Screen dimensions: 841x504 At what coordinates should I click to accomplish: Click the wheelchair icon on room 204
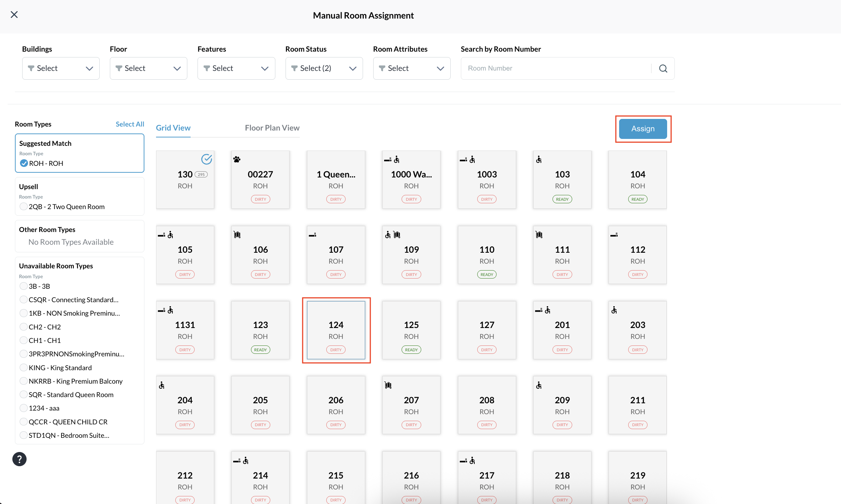(x=162, y=385)
